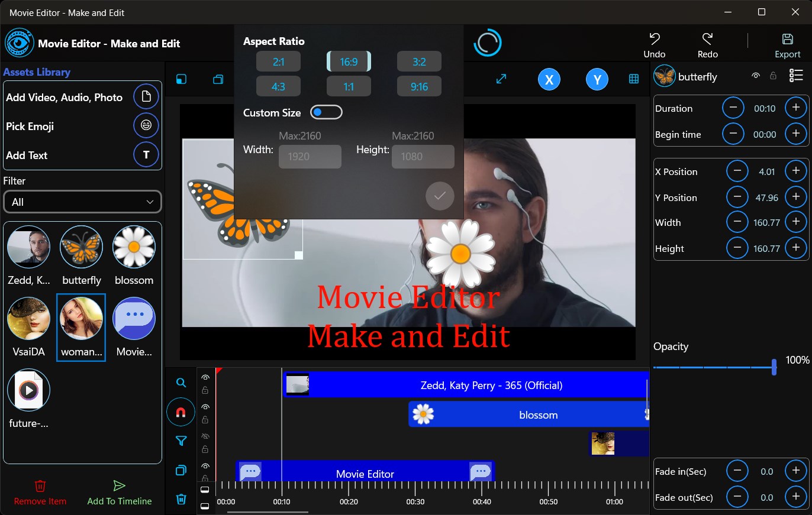Click the filter icon in timeline toolbar
The image size is (812, 515).
click(181, 441)
